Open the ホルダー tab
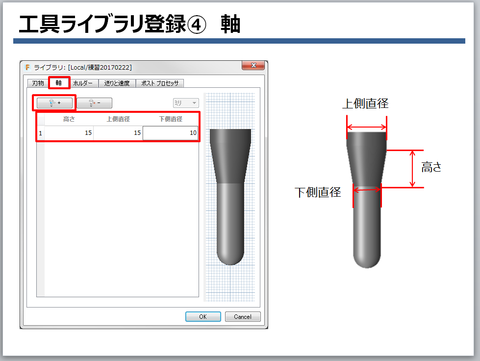Image resolution: width=480 pixels, height=361 pixels. 82,83
